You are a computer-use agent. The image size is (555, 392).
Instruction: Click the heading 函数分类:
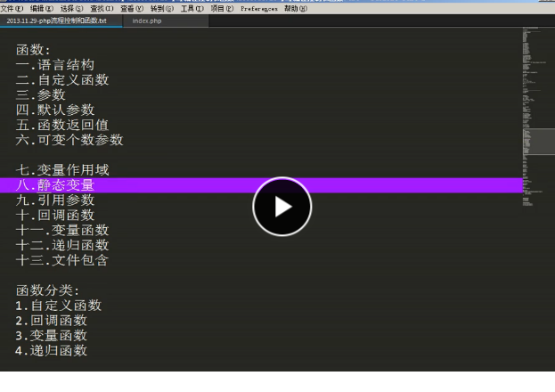pyautogui.click(x=48, y=290)
